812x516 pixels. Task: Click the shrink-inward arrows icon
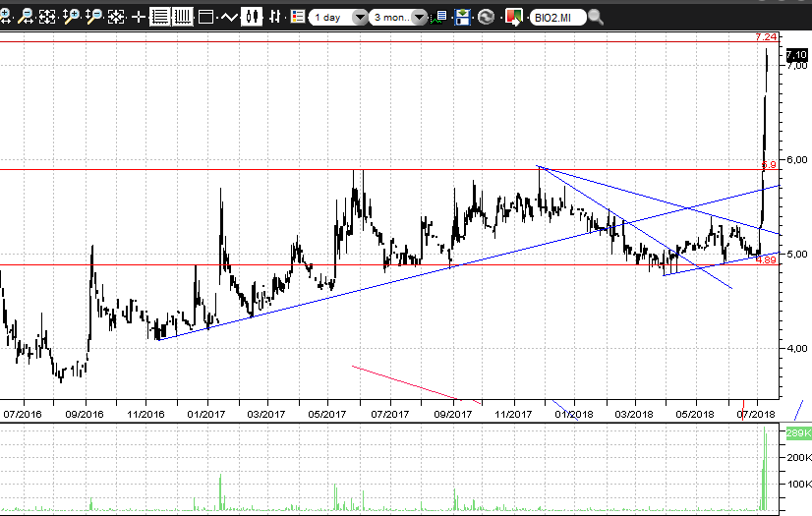(116, 17)
